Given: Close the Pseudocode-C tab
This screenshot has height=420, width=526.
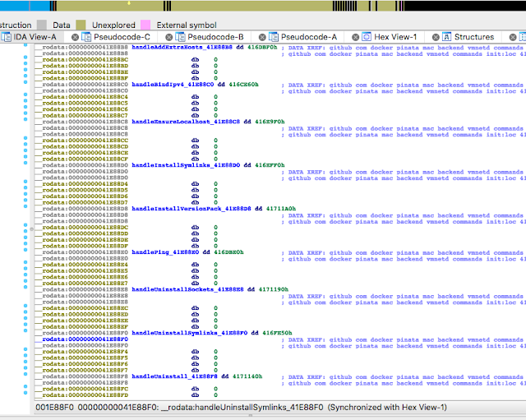Looking at the screenshot, I should [75, 37].
